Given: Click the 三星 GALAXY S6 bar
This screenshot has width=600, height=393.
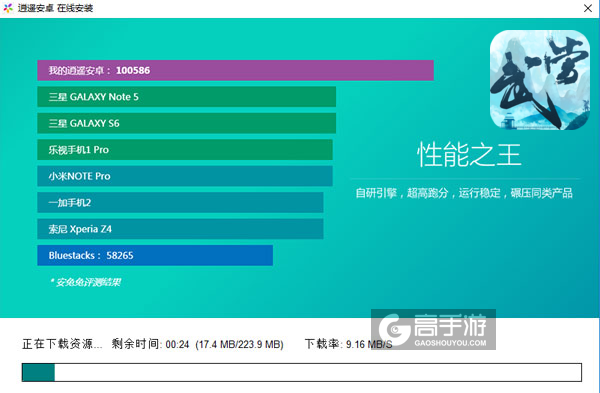Looking at the screenshot, I should (186, 123).
